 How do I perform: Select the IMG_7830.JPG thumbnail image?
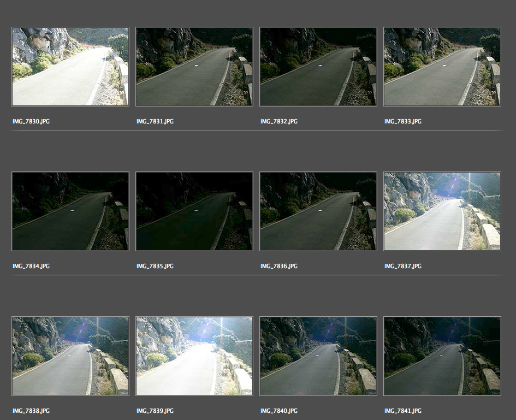[70, 67]
